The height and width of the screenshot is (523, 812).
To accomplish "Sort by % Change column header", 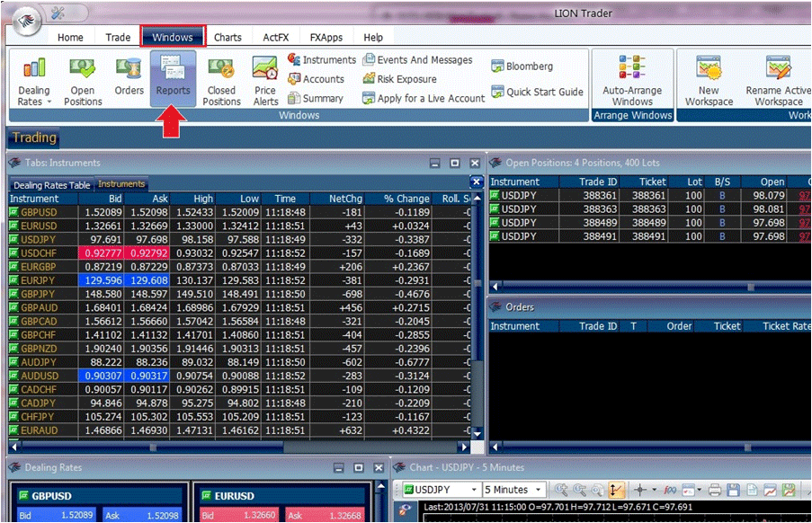I will (398, 199).
